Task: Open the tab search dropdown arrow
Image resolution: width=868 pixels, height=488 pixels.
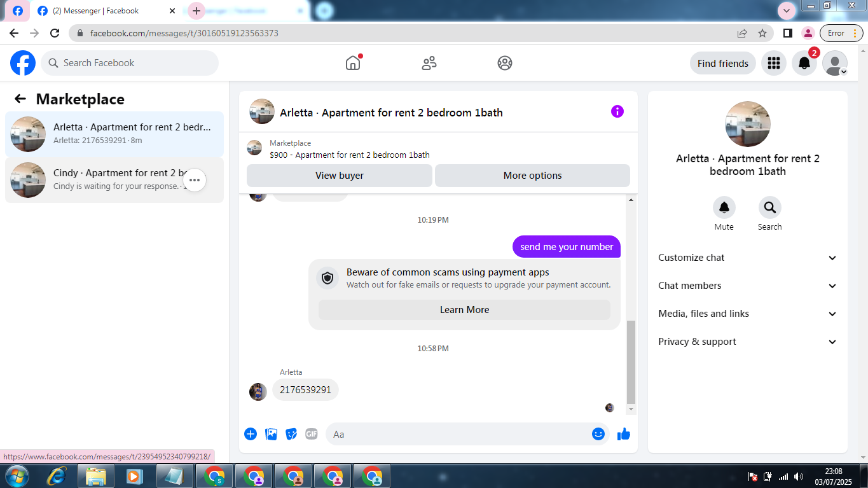Action: [787, 11]
